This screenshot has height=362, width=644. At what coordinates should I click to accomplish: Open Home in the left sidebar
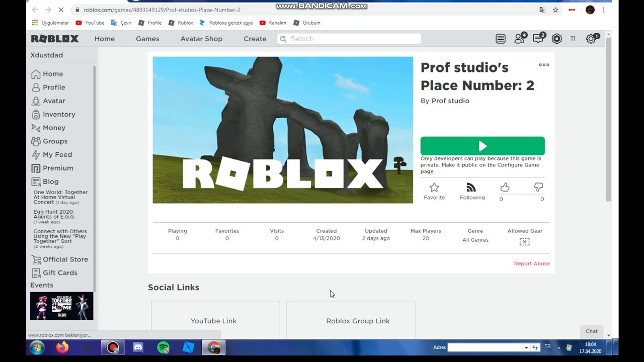click(47, 74)
